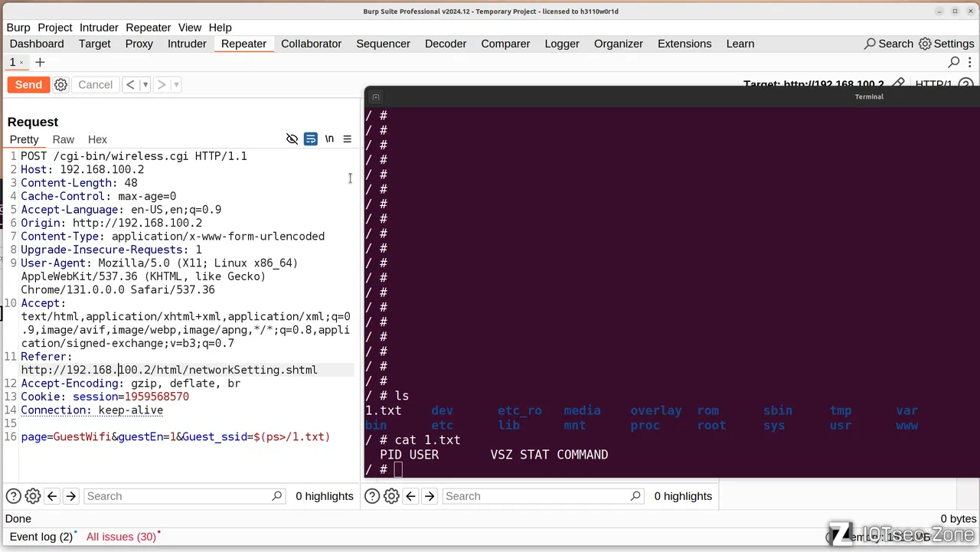The image size is (980, 552).
Task: Open the Repeater menu
Action: coord(149,28)
